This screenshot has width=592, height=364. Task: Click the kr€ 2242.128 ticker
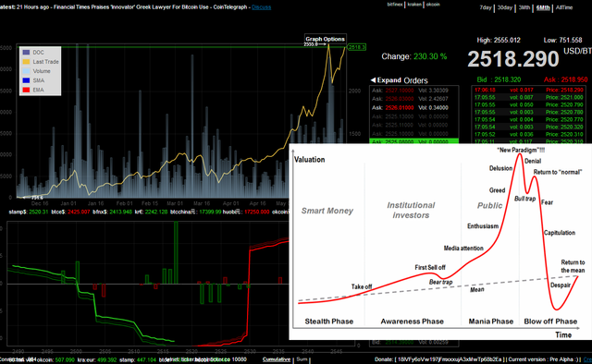(151, 212)
